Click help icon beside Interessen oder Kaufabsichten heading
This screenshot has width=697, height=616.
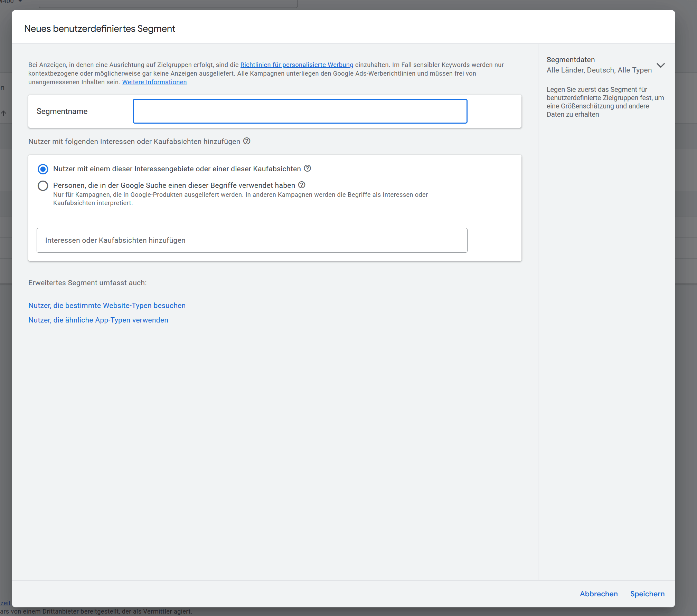click(x=247, y=141)
